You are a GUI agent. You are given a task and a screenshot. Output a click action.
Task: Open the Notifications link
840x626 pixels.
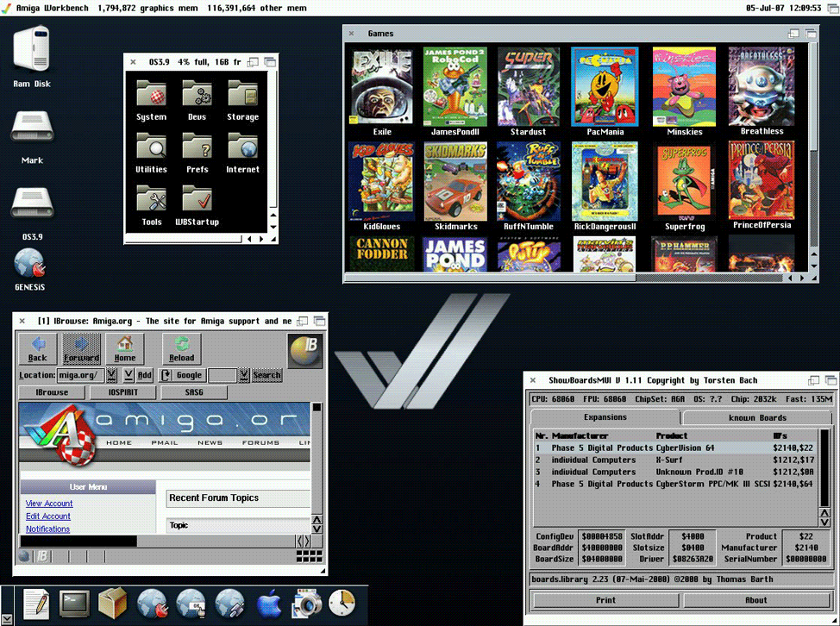point(47,529)
